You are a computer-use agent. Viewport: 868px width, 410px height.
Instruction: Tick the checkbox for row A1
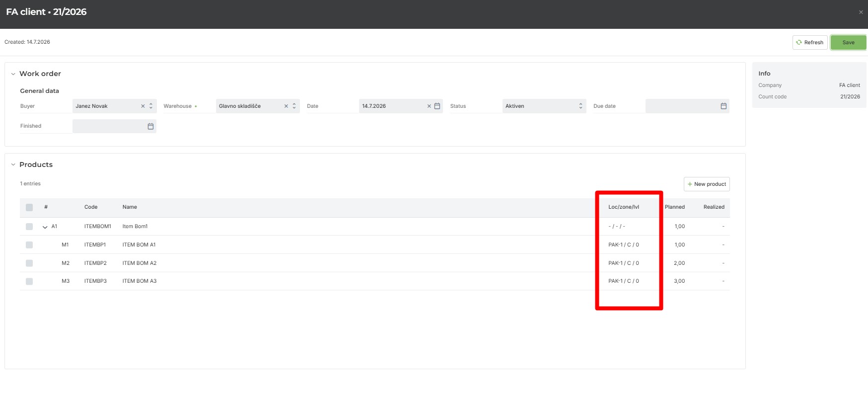29,227
